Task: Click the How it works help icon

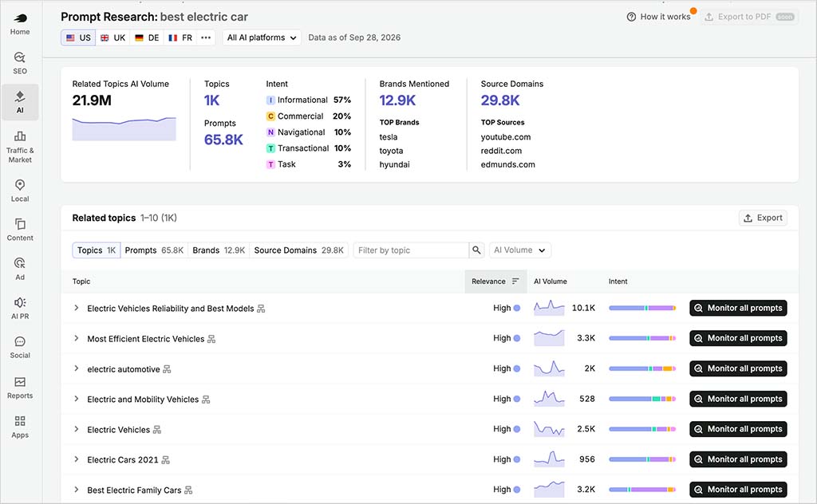Action: (631, 17)
